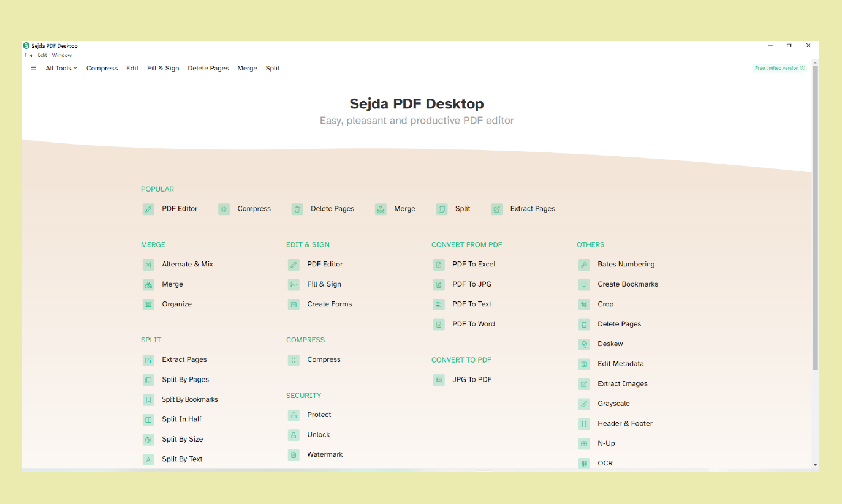Open Merge link under Merge section

[172, 285]
